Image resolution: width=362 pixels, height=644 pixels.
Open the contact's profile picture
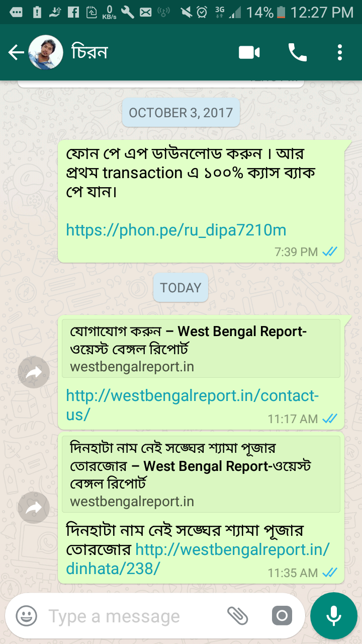point(46,52)
